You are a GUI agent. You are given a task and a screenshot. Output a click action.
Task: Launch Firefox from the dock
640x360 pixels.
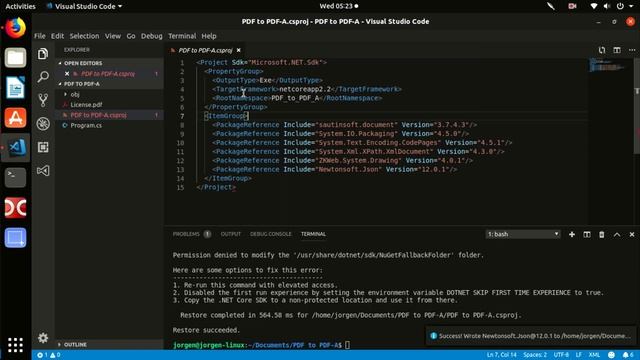coord(16,28)
